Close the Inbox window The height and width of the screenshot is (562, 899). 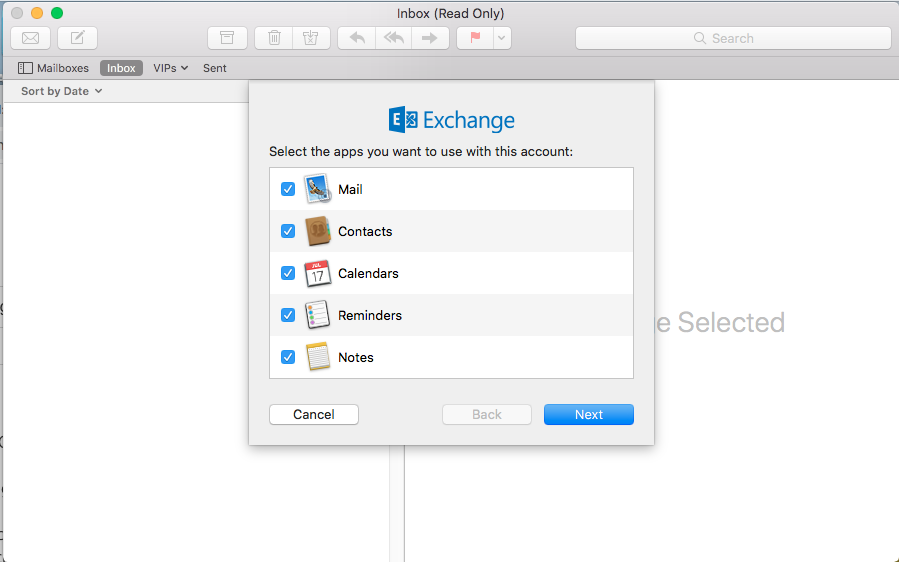pos(17,13)
